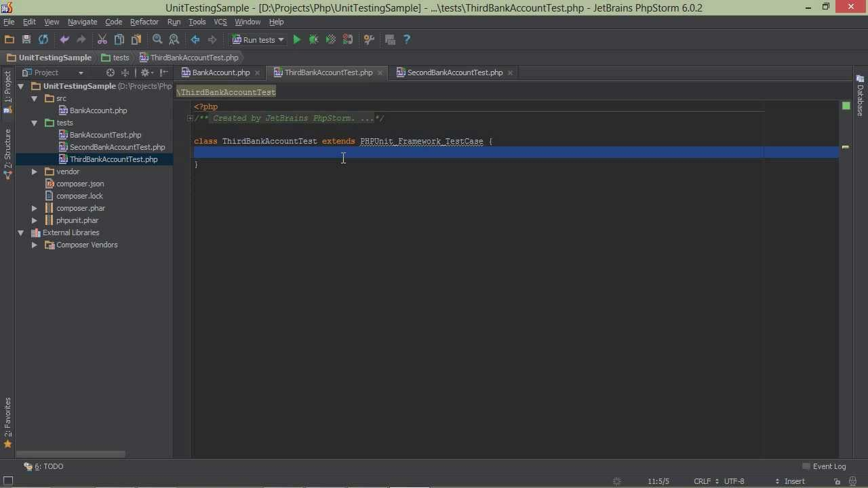The height and width of the screenshot is (488, 868).
Task: Open the Run tests configuration dropdown
Action: pyautogui.click(x=258, y=40)
